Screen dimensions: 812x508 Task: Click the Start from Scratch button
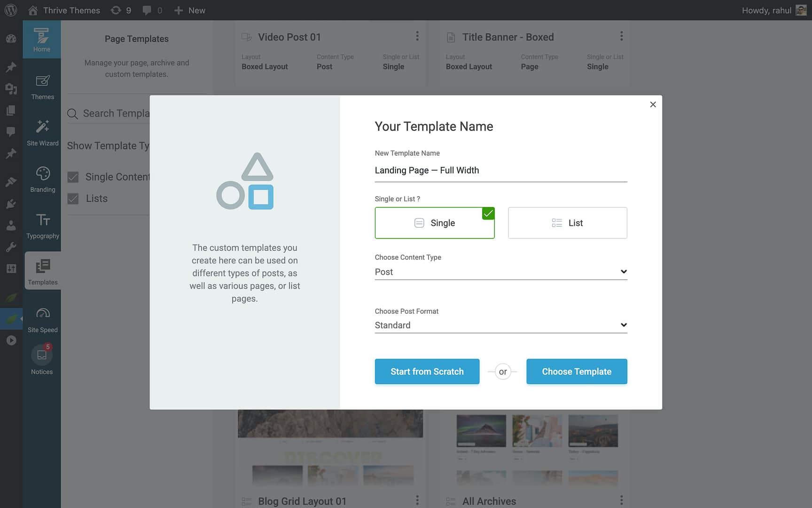[x=427, y=372]
